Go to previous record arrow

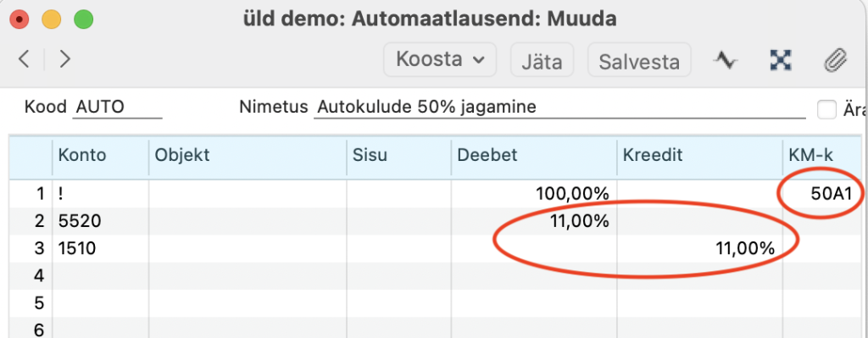coord(24,58)
